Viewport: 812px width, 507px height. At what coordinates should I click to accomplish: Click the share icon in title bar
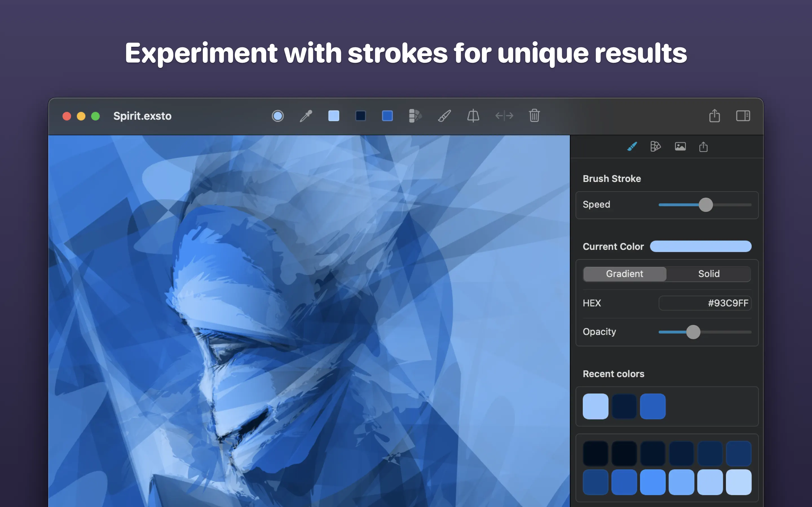(714, 116)
